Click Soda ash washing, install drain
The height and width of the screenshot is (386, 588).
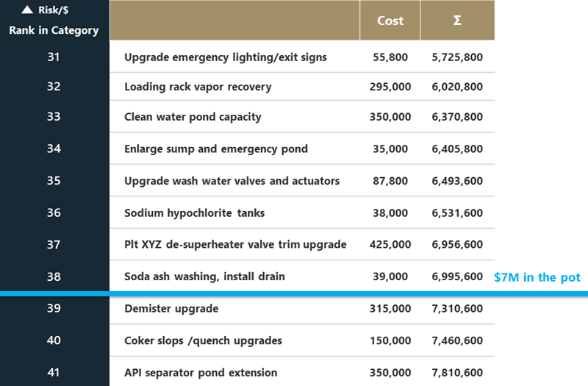coord(204,276)
